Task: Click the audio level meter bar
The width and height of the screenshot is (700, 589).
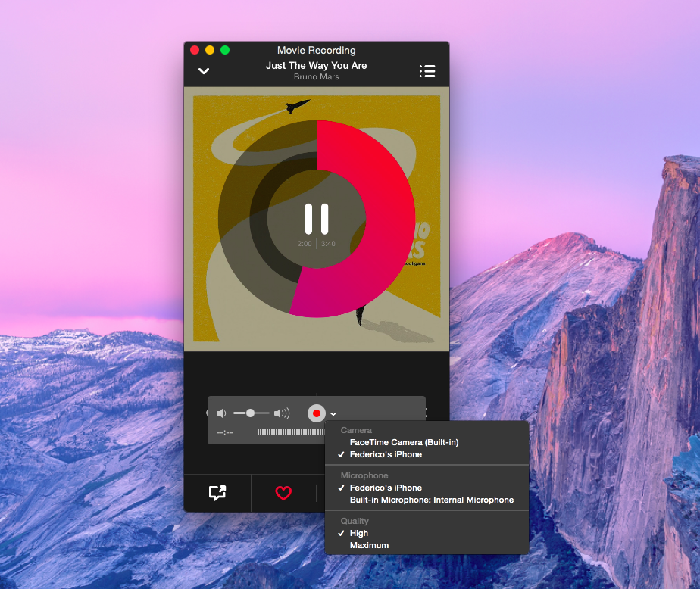Action: click(x=291, y=432)
